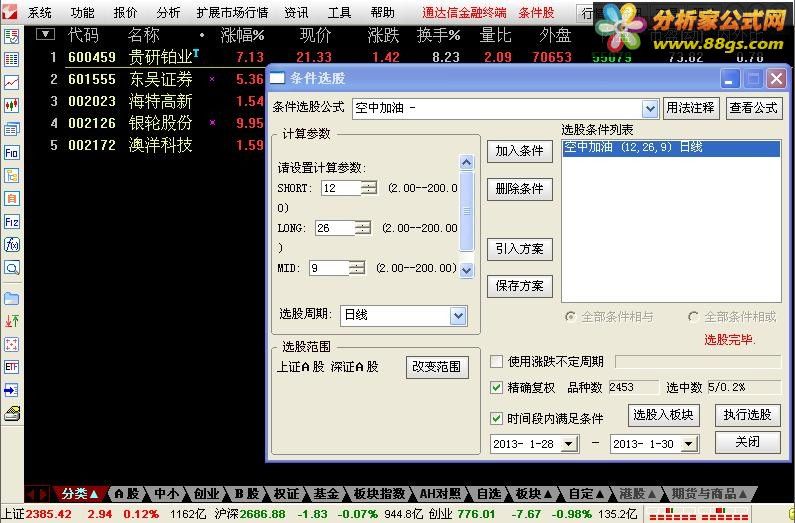The width and height of the screenshot is (795, 523).
Task: Open the 条件选股公式 formula dropdown
Action: coord(649,108)
